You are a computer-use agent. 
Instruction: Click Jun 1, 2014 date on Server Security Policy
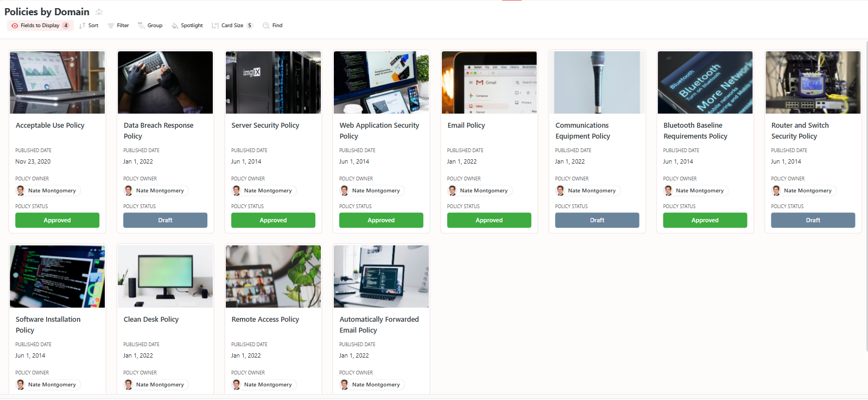tap(246, 161)
